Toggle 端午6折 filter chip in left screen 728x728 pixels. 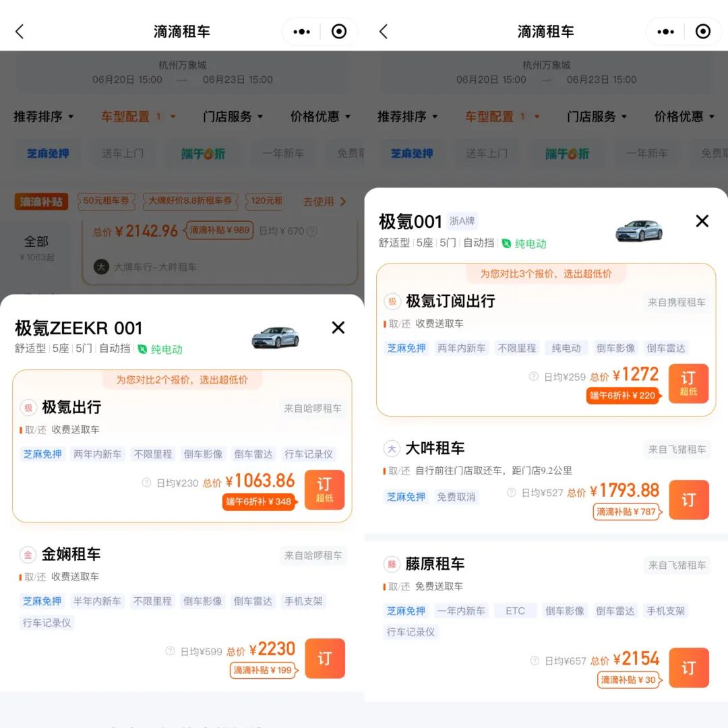tap(203, 153)
